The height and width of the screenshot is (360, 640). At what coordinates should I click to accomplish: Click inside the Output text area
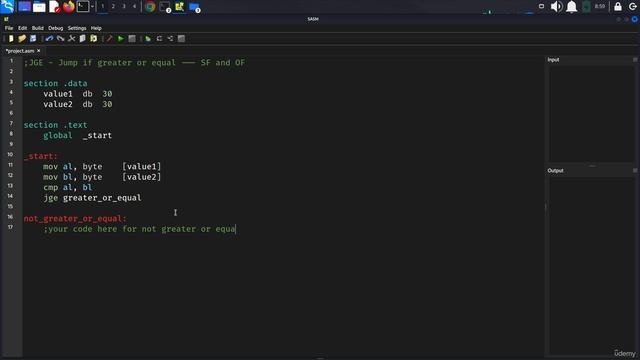(x=591, y=265)
